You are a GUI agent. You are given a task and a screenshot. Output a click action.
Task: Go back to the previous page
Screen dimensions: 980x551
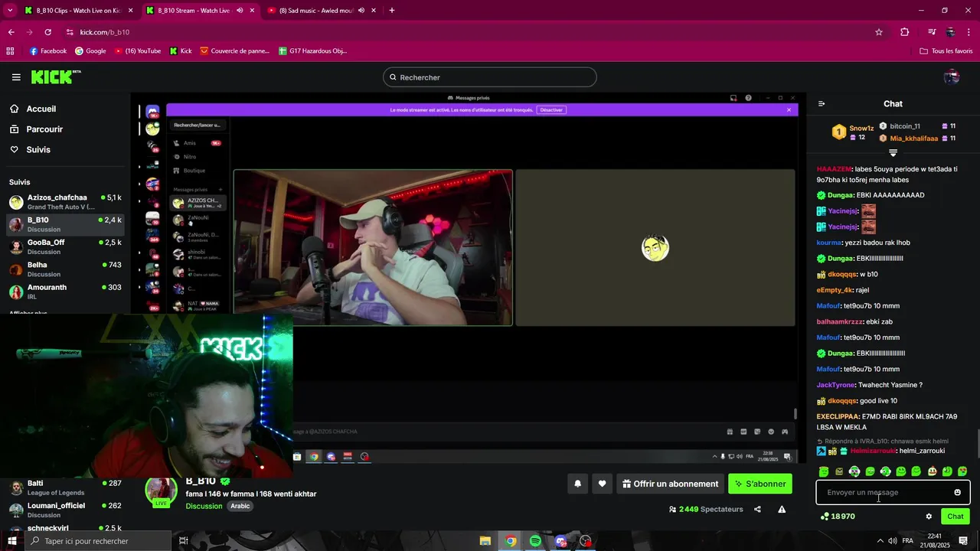tap(11, 32)
